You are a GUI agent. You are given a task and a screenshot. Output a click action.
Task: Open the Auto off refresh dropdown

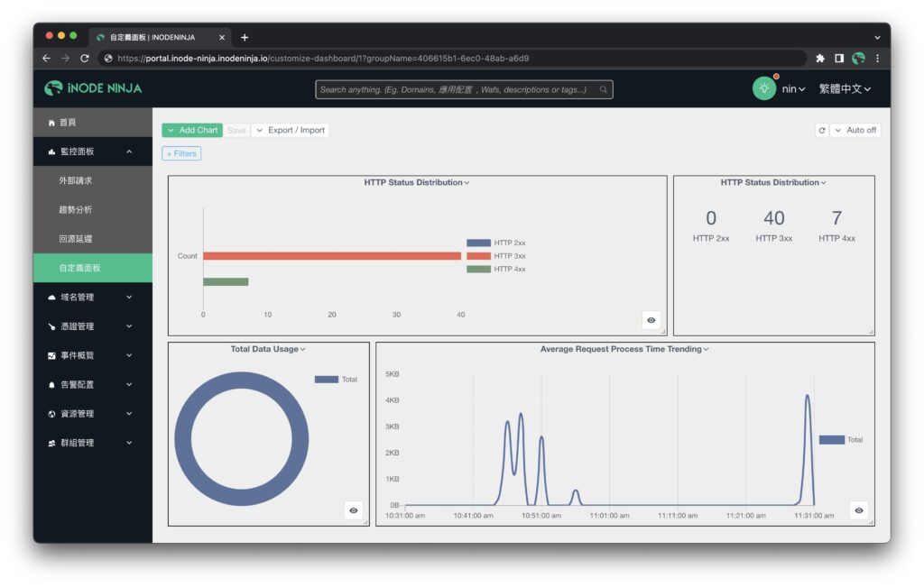click(855, 130)
